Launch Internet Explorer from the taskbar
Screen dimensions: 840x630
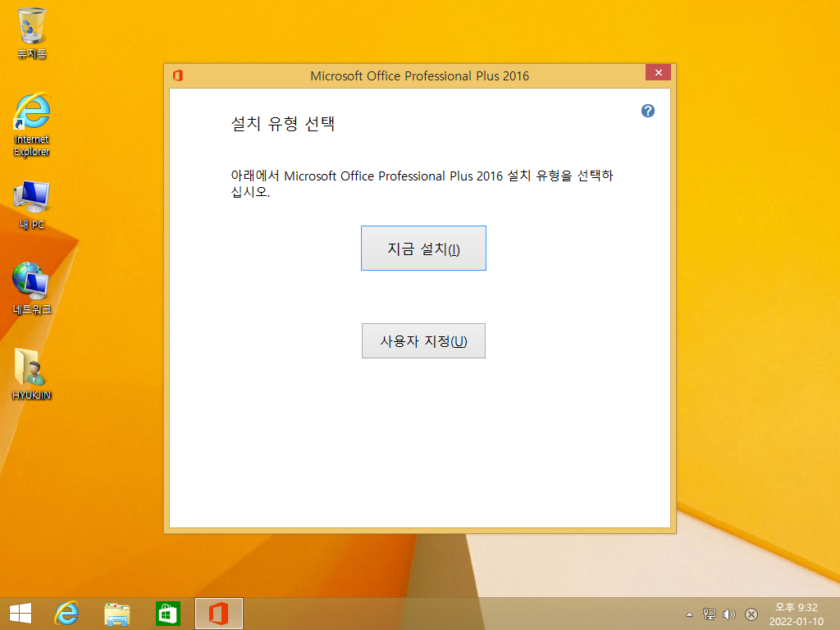66,614
